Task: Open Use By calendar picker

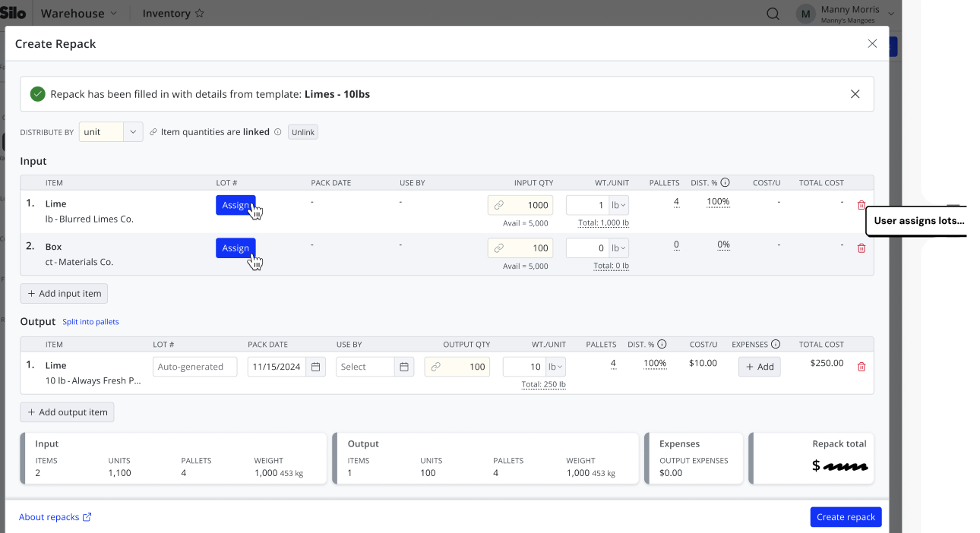Action: [x=405, y=367]
